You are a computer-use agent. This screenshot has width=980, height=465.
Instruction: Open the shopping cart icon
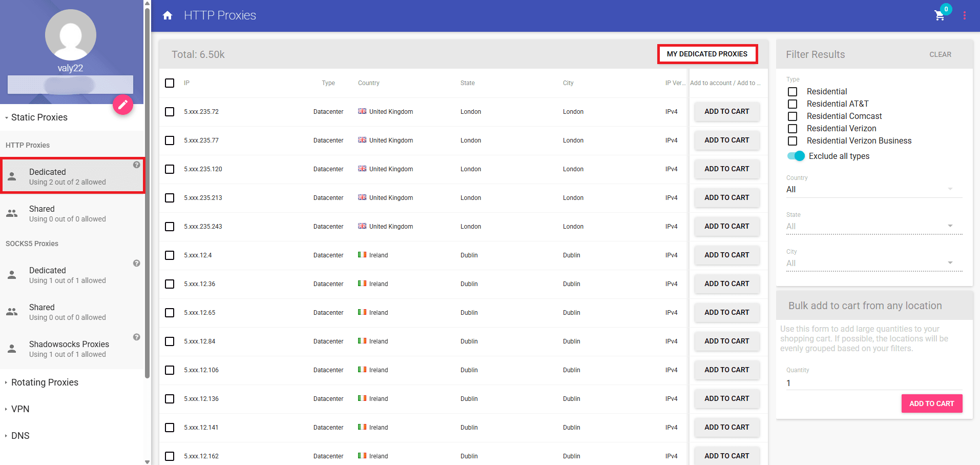[x=940, y=15]
